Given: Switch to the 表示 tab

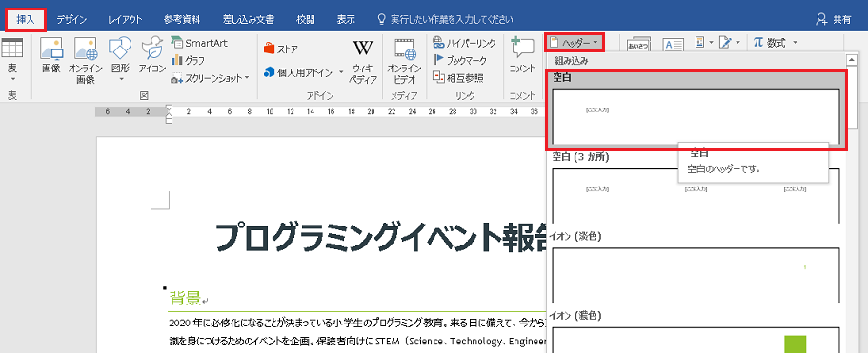Looking at the screenshot, I should click(346, 19).
